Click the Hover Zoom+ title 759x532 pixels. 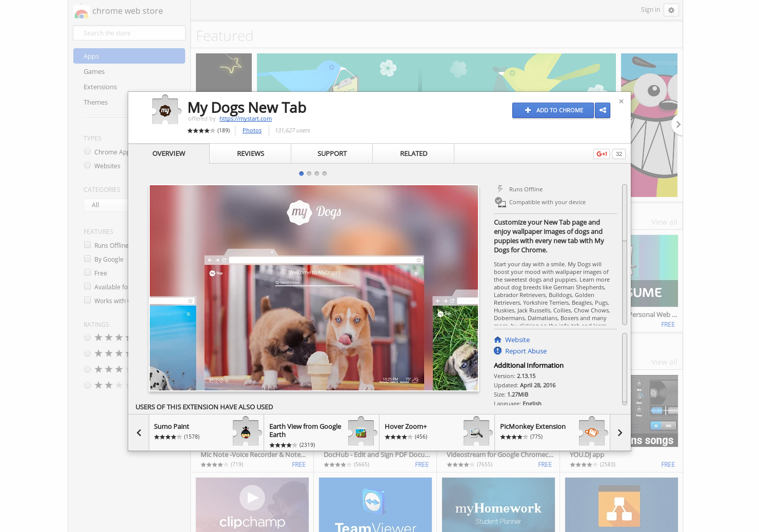pyautogui.click(x=406, y=426)
